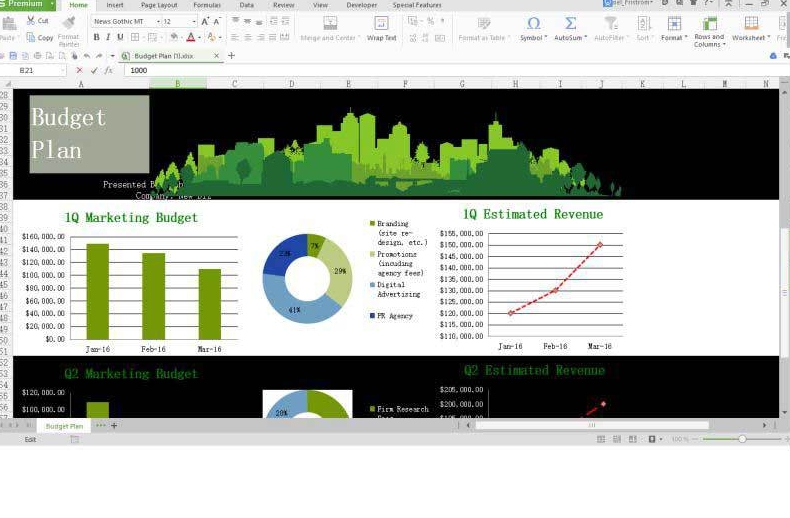Viewport: 790px width, 518px height.
Task: Add a new sheet with plus button
Action: 114,426
